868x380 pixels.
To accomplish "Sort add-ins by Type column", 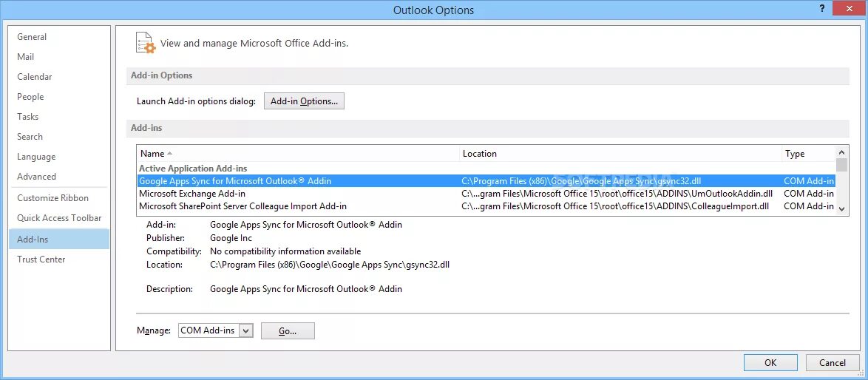I will pos(808,154).
